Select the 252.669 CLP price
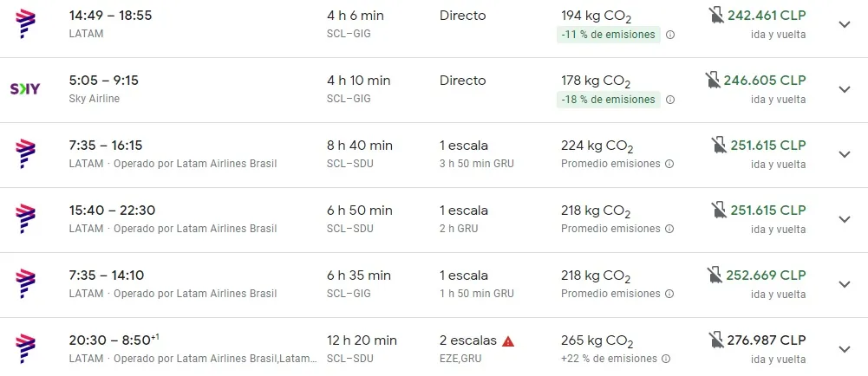This screenshot has width=868, height=376. tap(768, 275)
